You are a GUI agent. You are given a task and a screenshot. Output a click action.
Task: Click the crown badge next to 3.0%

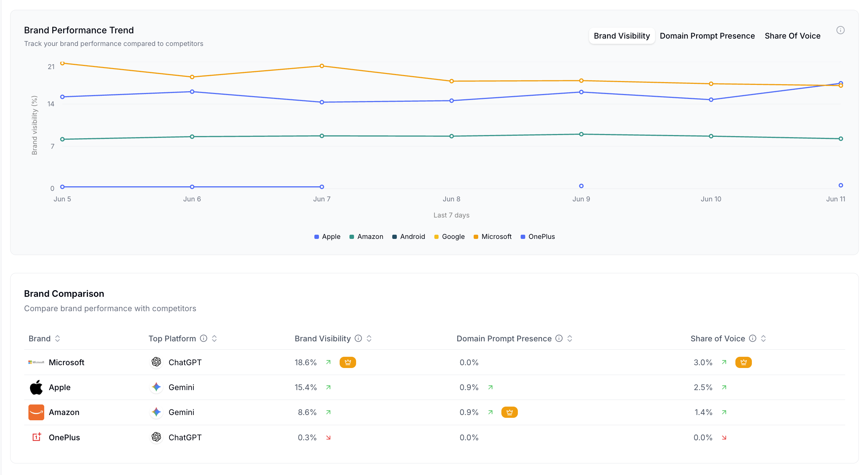pos(743,362)
